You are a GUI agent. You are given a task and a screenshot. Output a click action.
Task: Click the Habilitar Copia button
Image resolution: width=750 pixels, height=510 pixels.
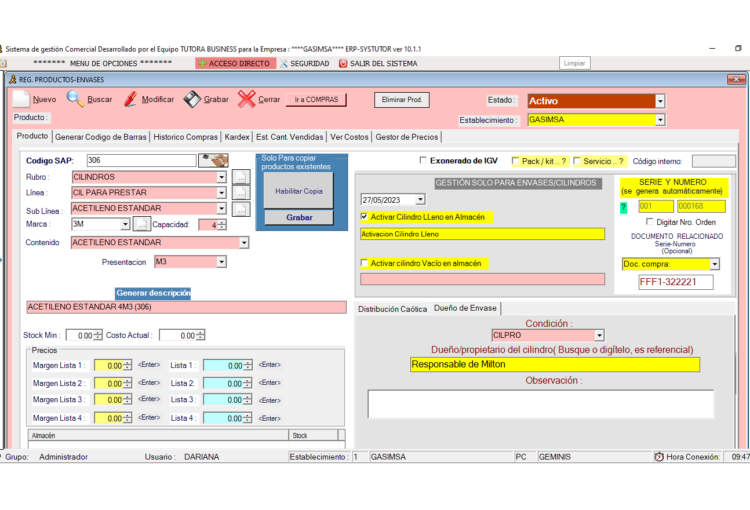(x=298, y=190)
